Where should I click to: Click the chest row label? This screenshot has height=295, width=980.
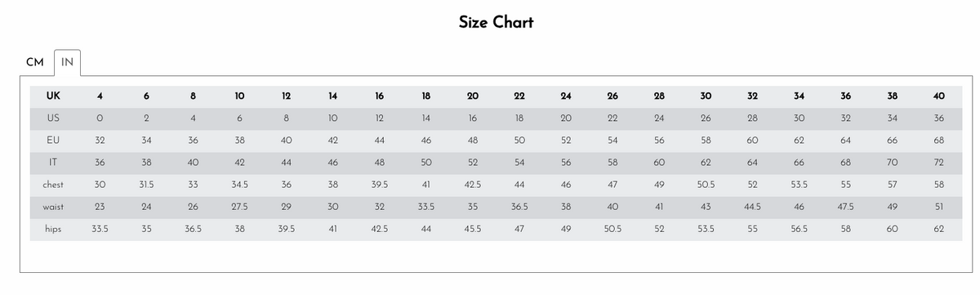53,185
